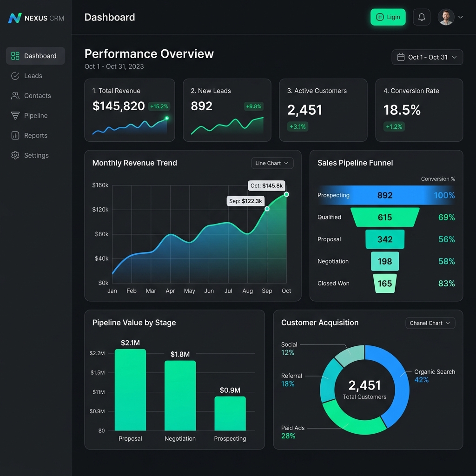This screenshot has width=476, height=476.
Task: Click the Organic Search 42% label
Action: (x=435, y=376)
